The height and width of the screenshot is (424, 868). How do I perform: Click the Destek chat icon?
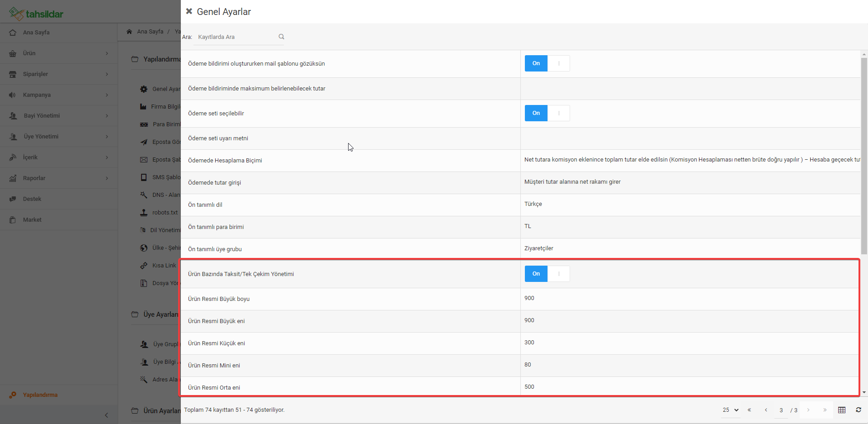point(13,199)
